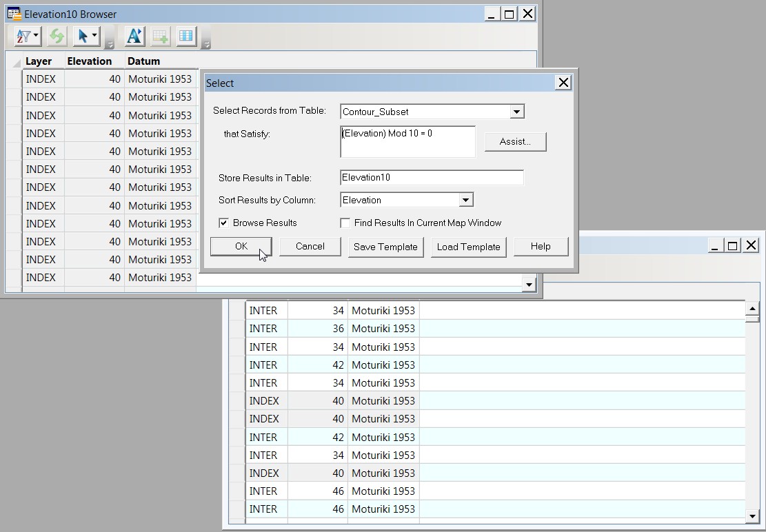Image resolution: width=766 pixels, height=532 pixels.
Task: Click the refresh records icon
Action: pyautogui.click(x=57, y=36)
